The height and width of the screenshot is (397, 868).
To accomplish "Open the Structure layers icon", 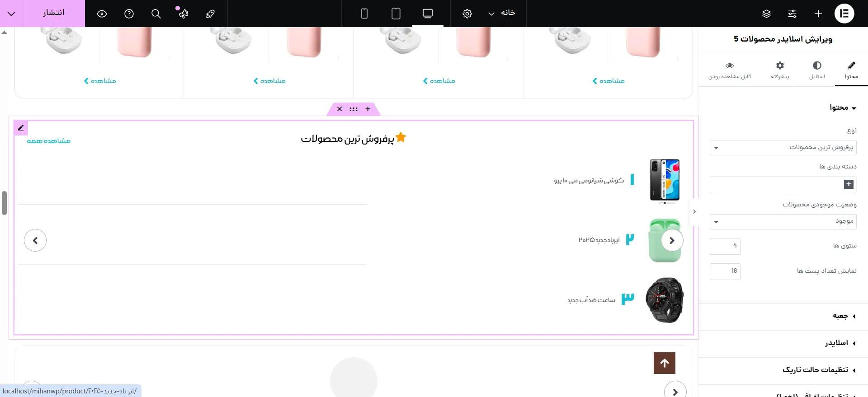I will coord(766,14).
